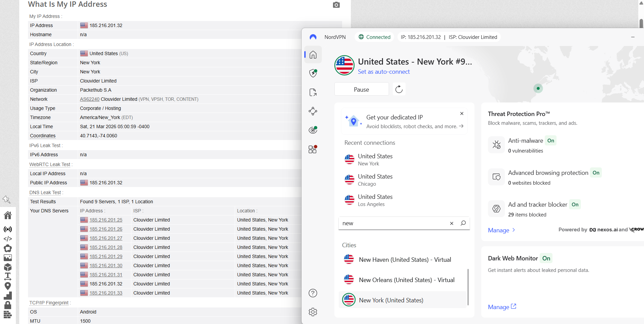Click the WebRTC Leak Test heading link
This screenshot has height=324, width=644.
pyautogui.click(x=50, y=164)
